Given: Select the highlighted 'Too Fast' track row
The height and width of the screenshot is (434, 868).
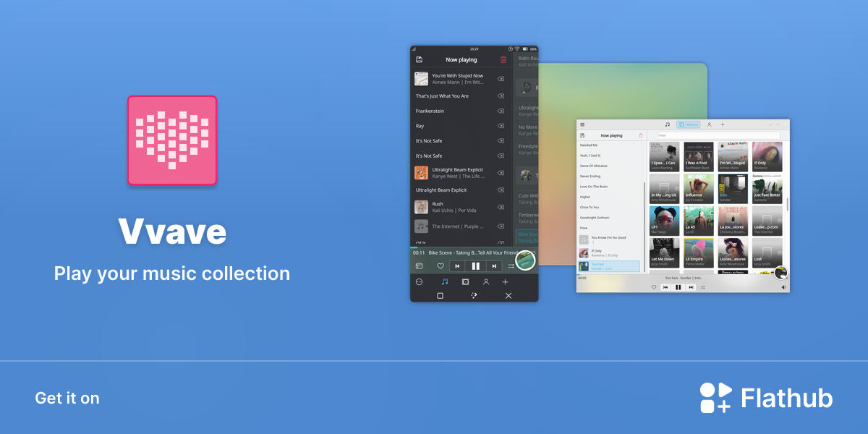Looking at the screenshot, I should click(609, 266).
